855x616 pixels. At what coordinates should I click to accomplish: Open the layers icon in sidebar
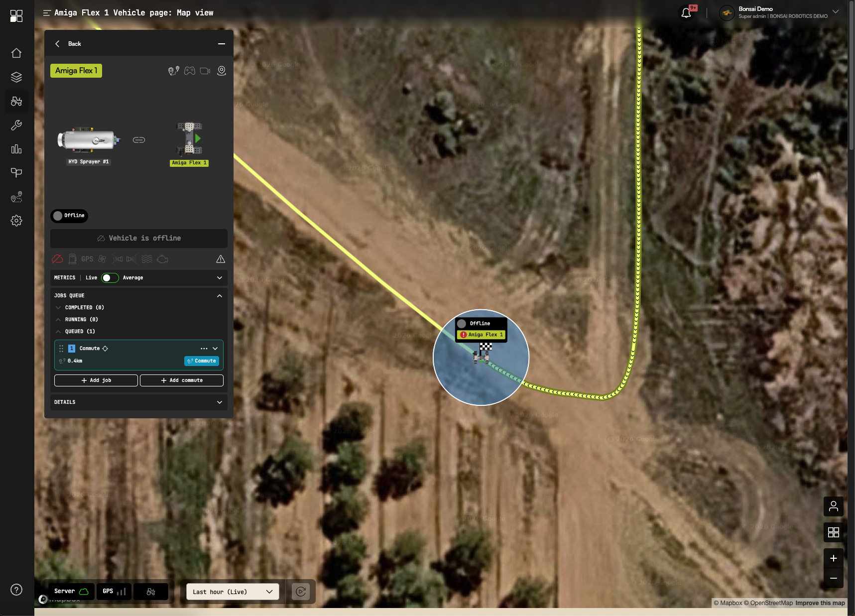tap(16, 77)
